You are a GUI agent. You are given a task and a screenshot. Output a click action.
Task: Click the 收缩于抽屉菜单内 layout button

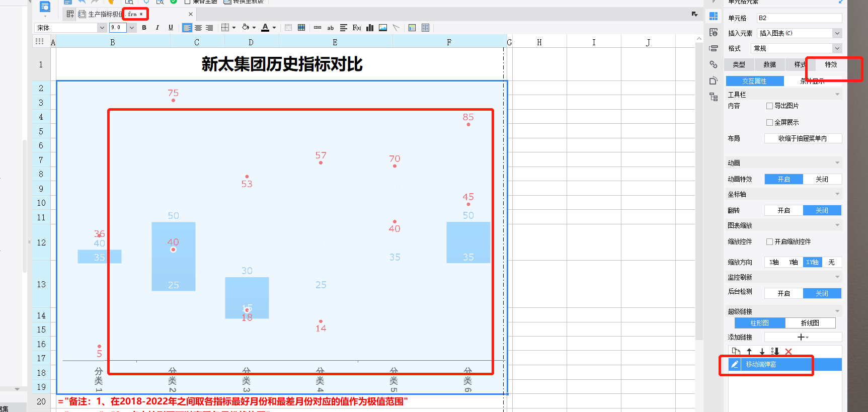pos(803,138)
